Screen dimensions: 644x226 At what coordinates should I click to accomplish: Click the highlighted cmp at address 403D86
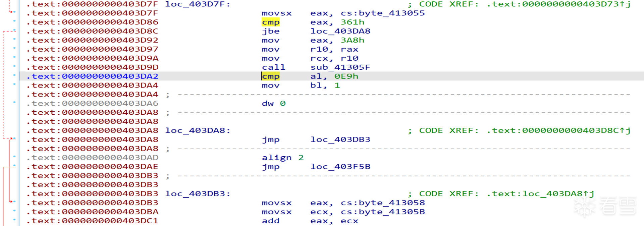271,22
